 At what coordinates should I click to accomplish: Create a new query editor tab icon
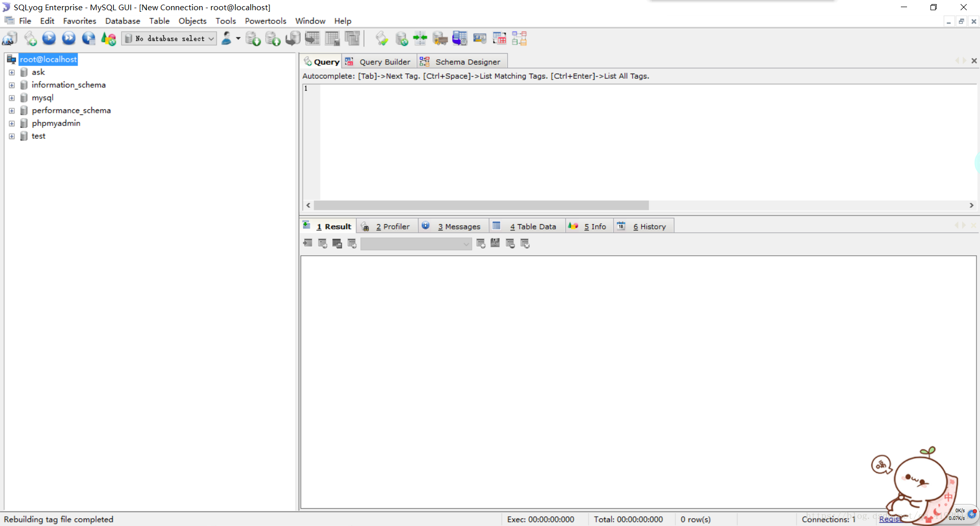point(30,38)
